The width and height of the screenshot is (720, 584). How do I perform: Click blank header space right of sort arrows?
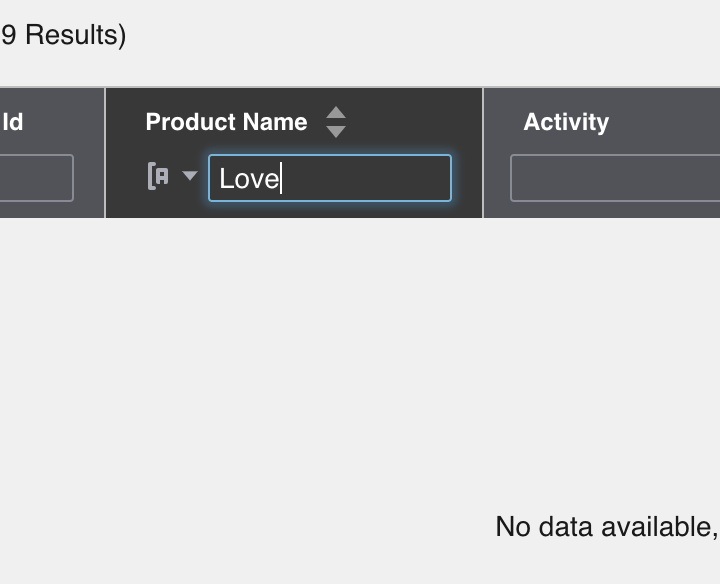click(410, 122)
